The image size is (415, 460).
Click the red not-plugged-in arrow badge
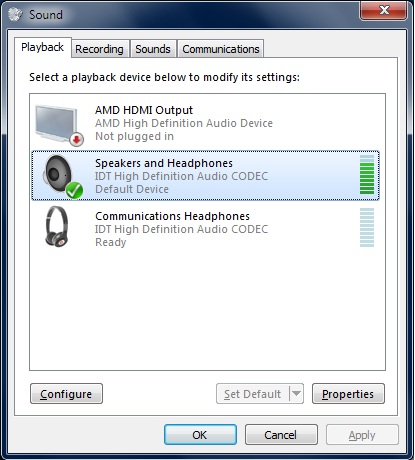coord(77,140)
